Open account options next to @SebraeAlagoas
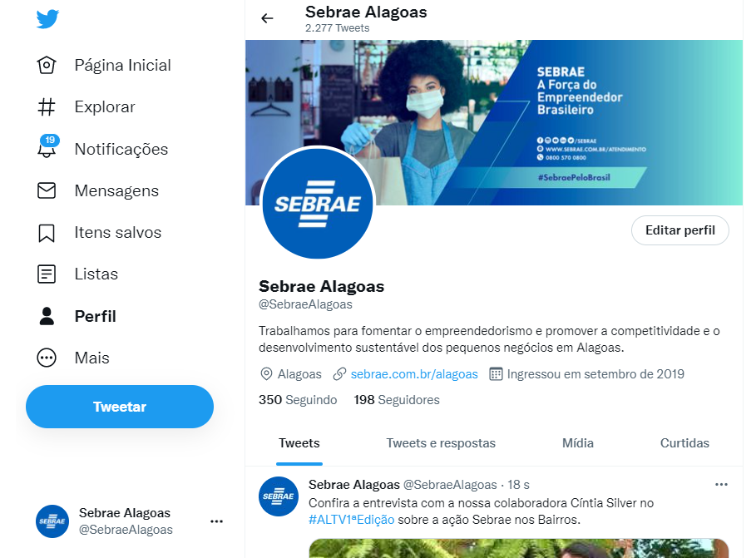This screenshot has height=558, width=756. tap(216, 521)
